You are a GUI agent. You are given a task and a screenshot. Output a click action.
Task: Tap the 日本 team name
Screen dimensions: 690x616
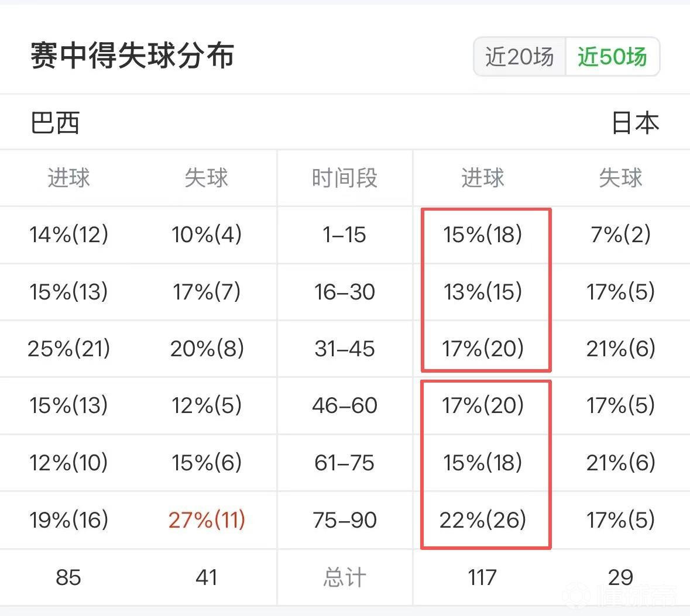pos(636,123)
